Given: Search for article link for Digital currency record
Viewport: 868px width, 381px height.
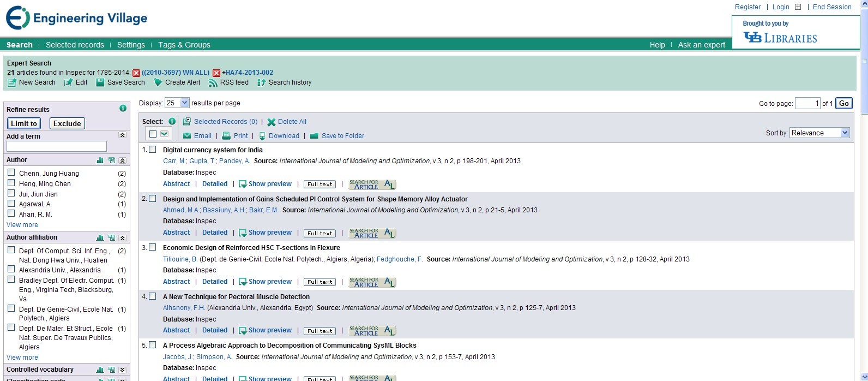Looking at the screenshot, I should (373, 184).
